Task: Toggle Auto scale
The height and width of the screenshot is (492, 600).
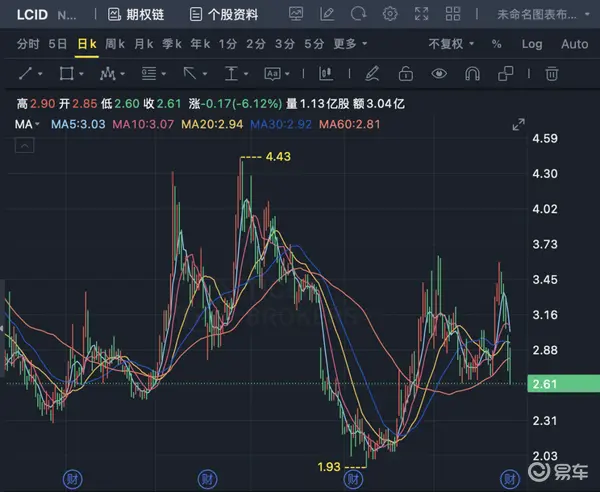Action: click(574, 44)
